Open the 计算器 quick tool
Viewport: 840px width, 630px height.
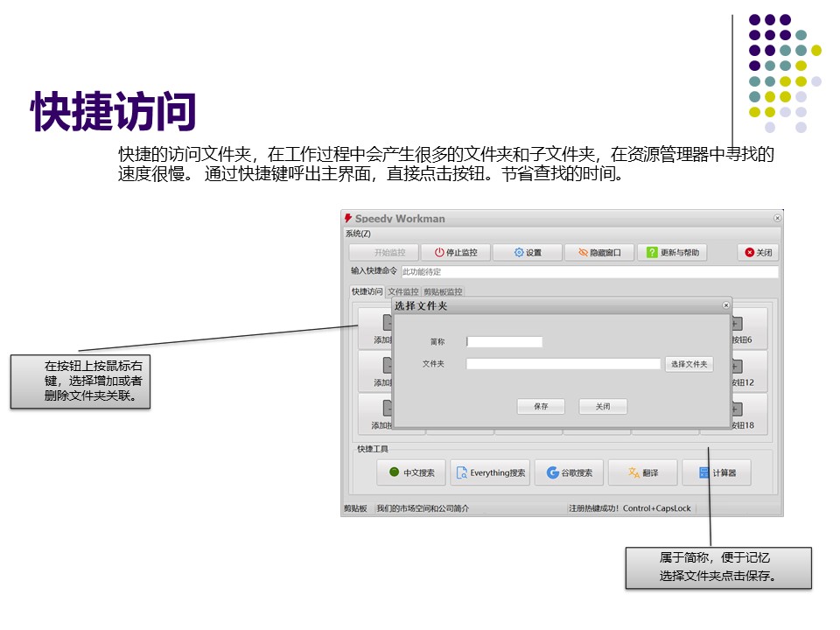tap(717, 472)
